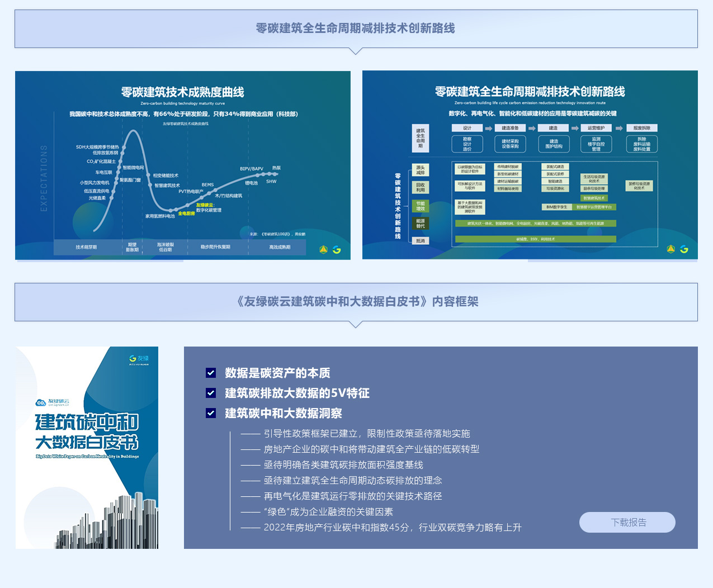Click the 运营维护 stage box in the route slide
The image size is (713, 588).
596,128
